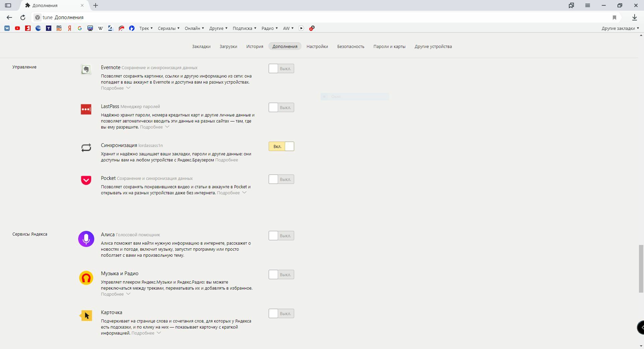Viewport: 644px width, 349px height.
Task: Open the Сериалы bookmarks folder dropdown
Action: pos(168,28)
